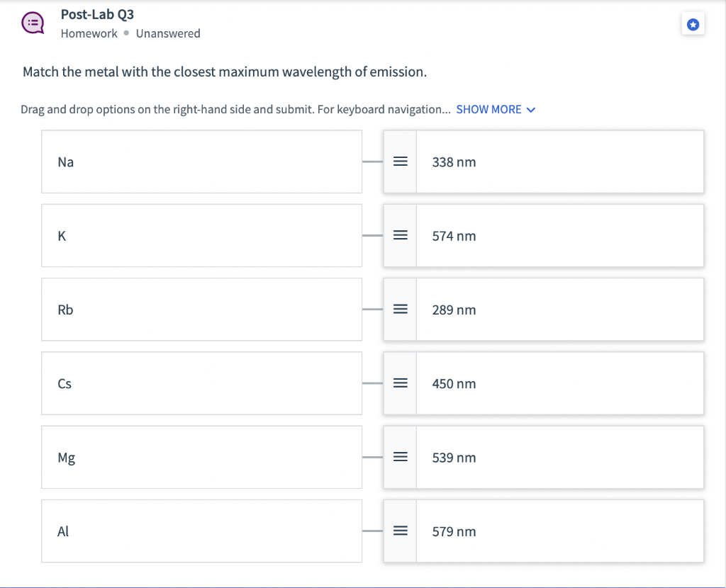Viewport: 726px width, 588px height.
Task: Select the Al metal box
Action: coord(201,531)
